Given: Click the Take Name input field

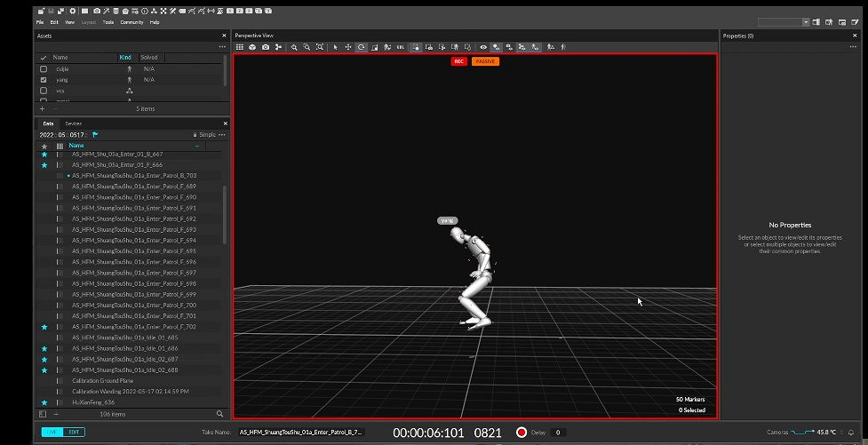Looking at the screenshot, I should tap(300, 433).
